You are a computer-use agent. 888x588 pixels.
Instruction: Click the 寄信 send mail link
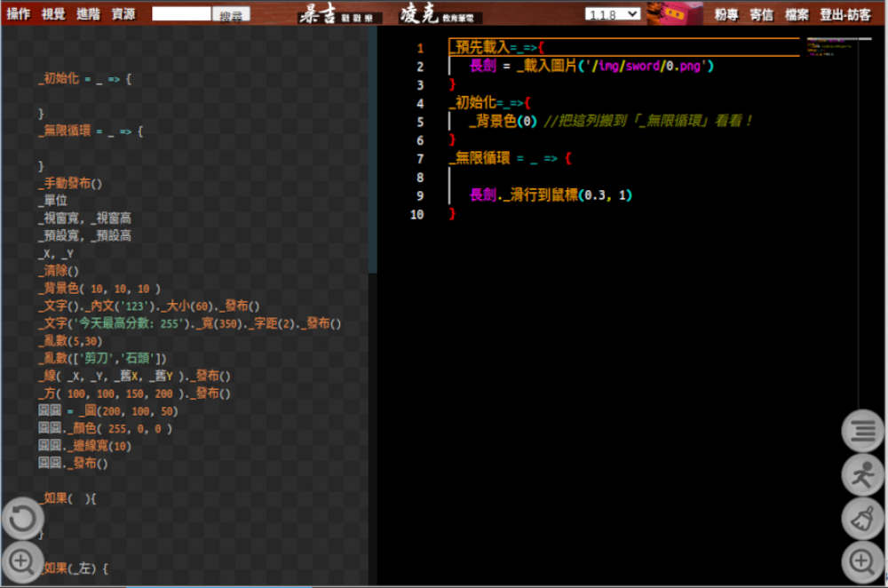click(761, 14)
